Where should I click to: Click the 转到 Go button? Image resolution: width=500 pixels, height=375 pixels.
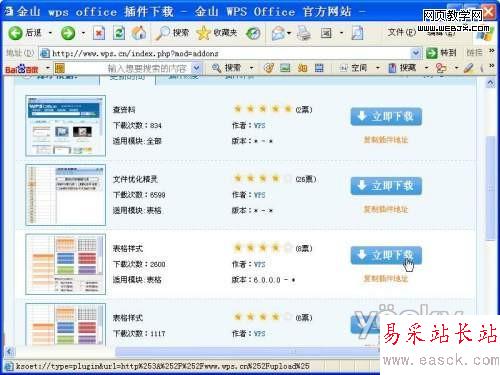pos(441,53)
